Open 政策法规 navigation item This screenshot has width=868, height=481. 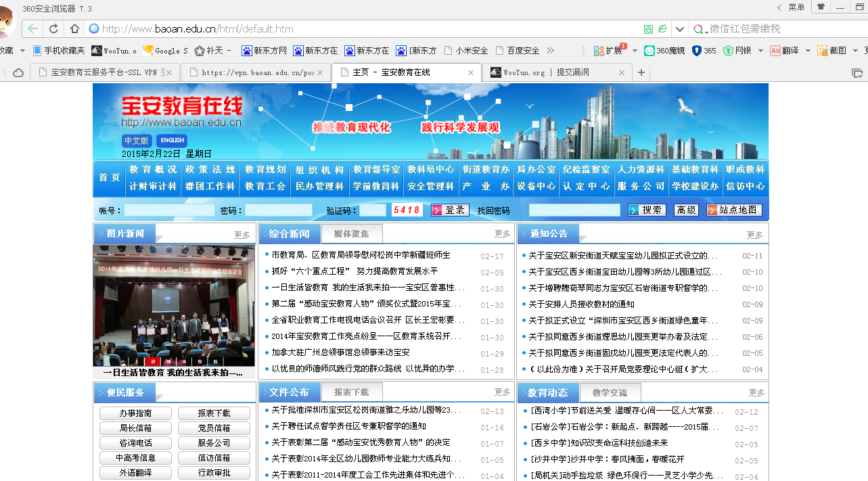pos(210,170)
